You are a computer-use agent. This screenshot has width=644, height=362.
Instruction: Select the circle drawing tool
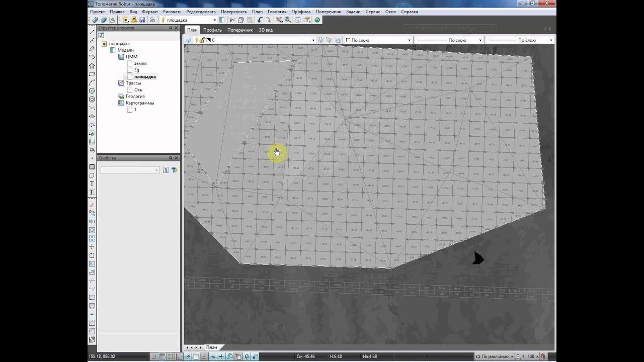click(x=92, y=91)
